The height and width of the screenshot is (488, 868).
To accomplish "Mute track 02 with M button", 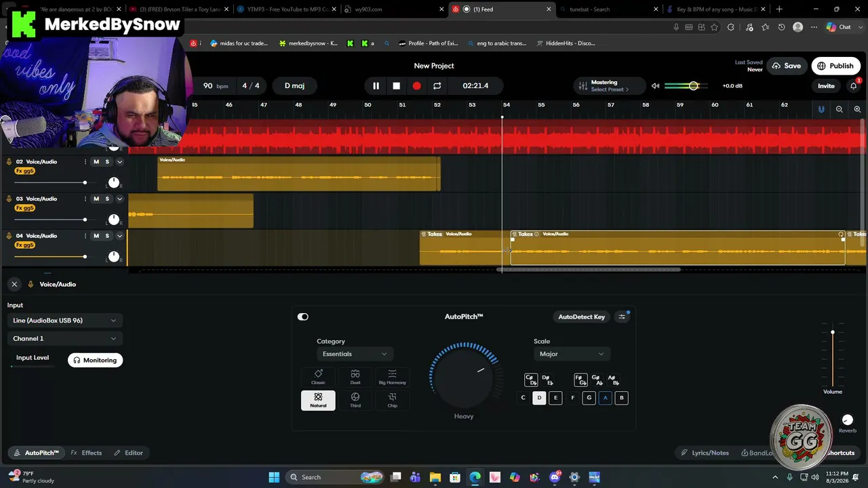I will coord(96,162).
